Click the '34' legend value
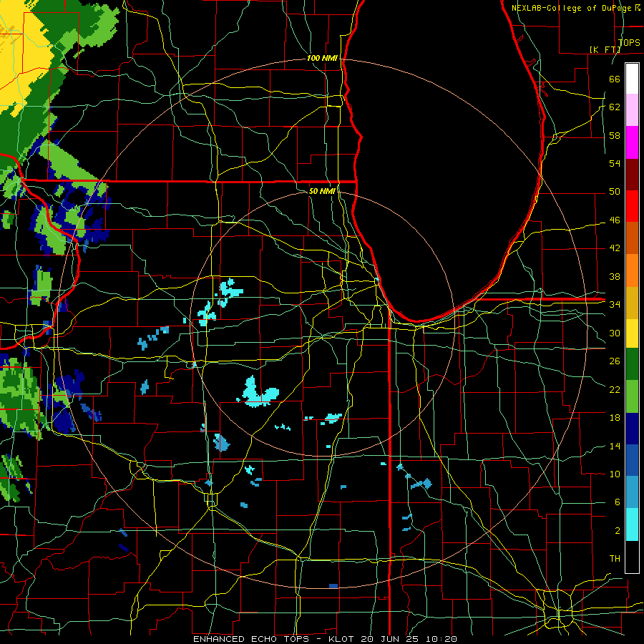The image size is (644, 644). click(x=615, y=305)
